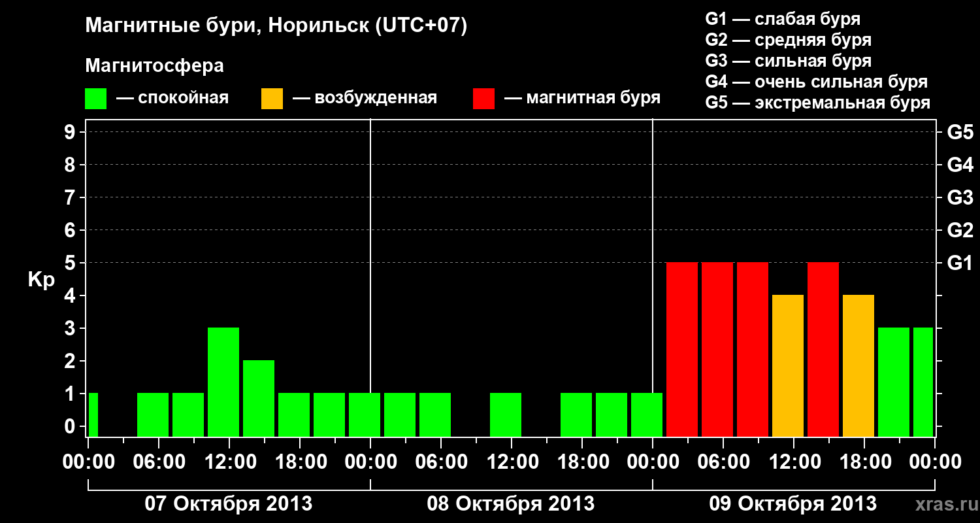Click the green 'спокойная' legend swatch
The image size is (980, 523).
tap(95, 99)
